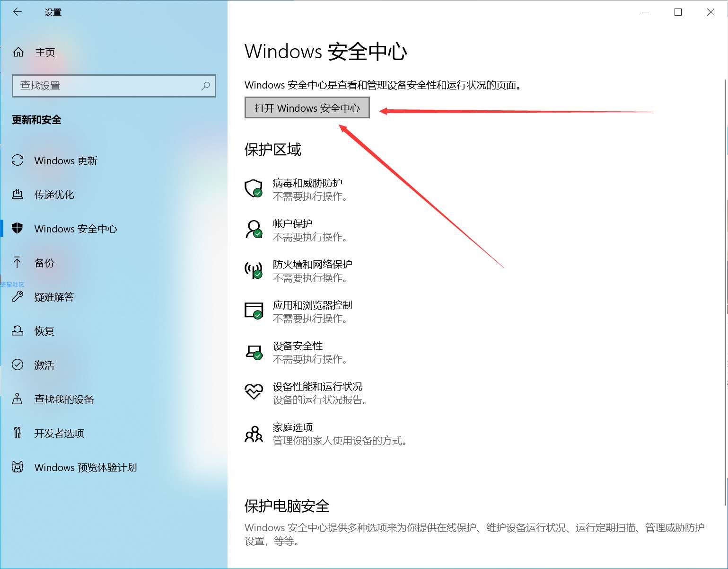Click the 打开 Windows 安全中心 button
The image size is (728, 569).
pos(307,107)
